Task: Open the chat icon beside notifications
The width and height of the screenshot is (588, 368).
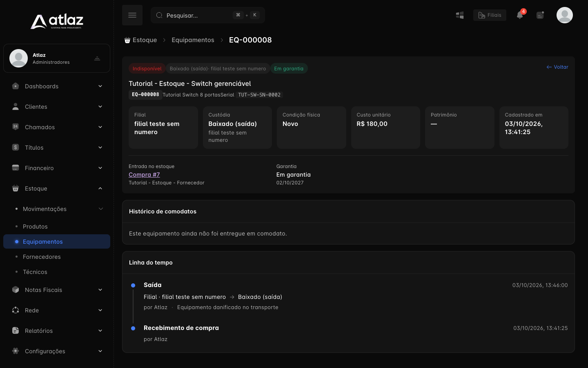Action: [540, 15]
